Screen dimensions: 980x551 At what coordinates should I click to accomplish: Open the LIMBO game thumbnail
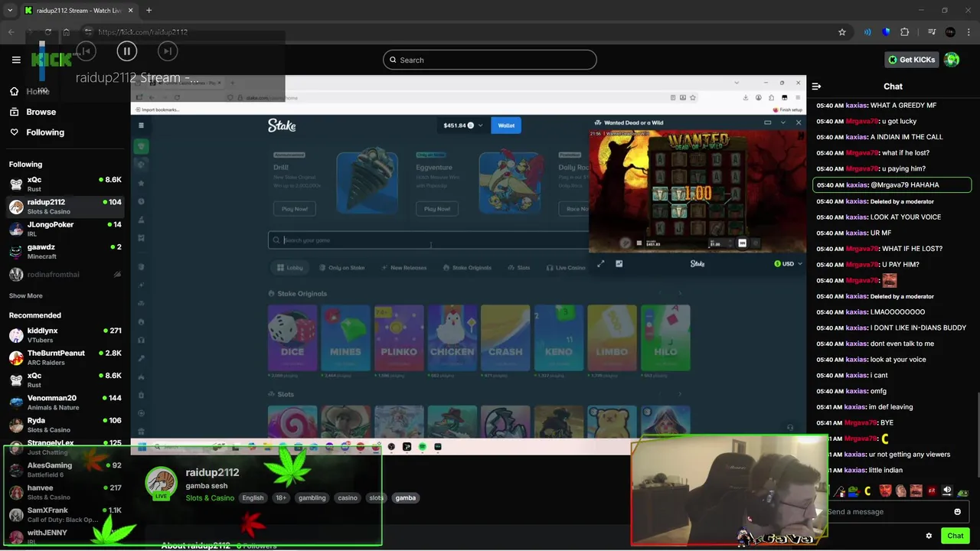pyautogui.click(x=612, y=337)
